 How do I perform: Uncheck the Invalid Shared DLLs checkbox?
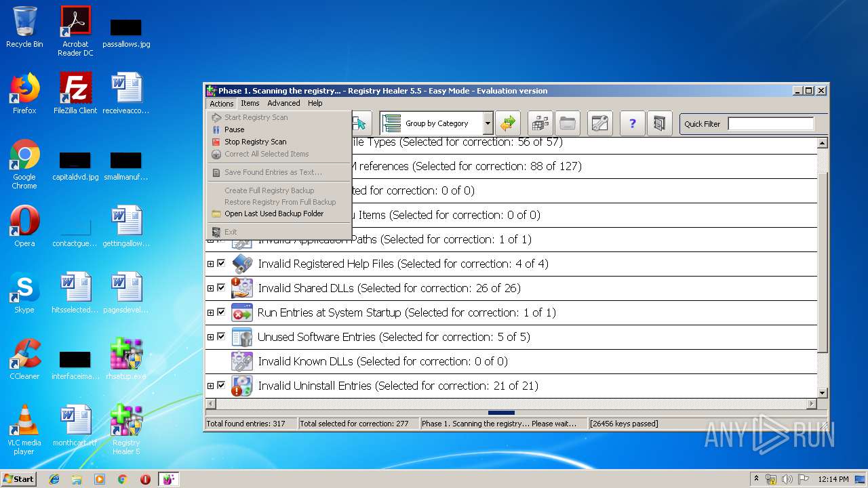[x=221, y=287]
